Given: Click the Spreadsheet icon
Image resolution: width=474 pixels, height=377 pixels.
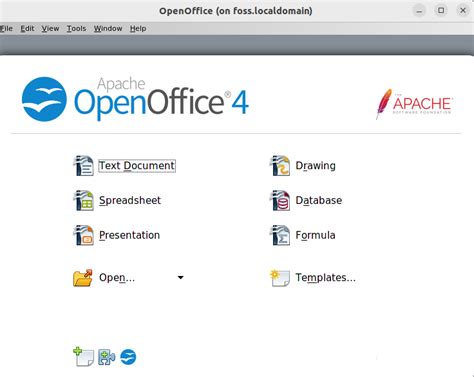Looking at the screenshot, I should [x=83, y=200].
